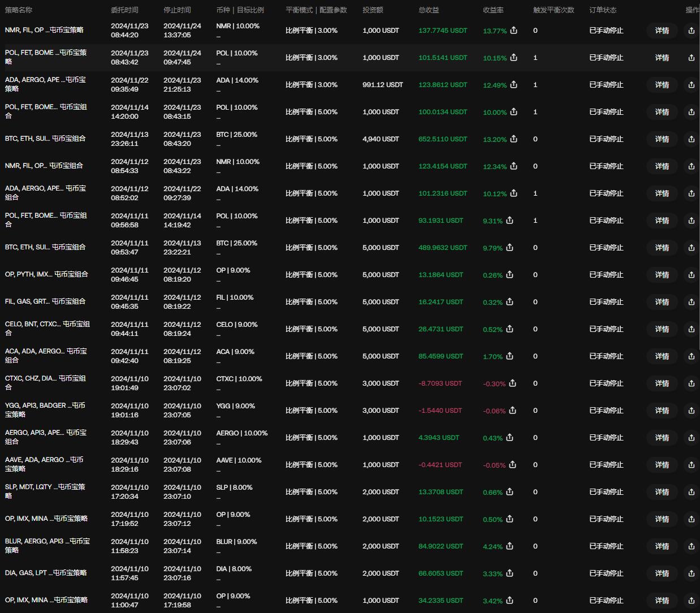
Task: Open 详情 for the 137.7745 USDT strategy
Action: (662, 31)
